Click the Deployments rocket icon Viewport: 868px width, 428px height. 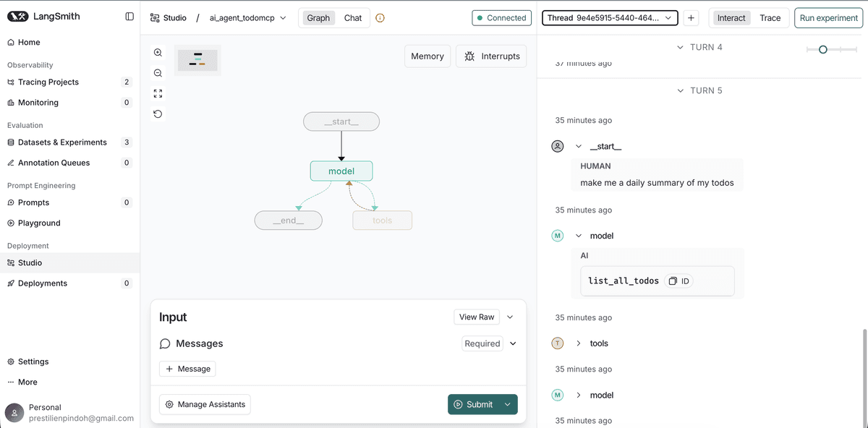11,283
